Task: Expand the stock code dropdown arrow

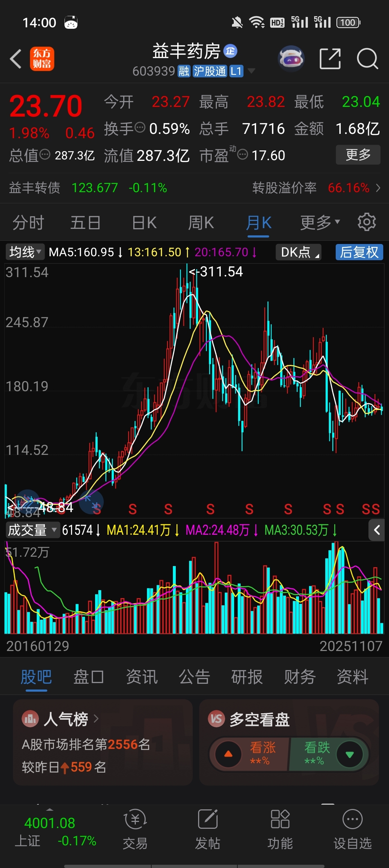Action: [x=251, y=71]
